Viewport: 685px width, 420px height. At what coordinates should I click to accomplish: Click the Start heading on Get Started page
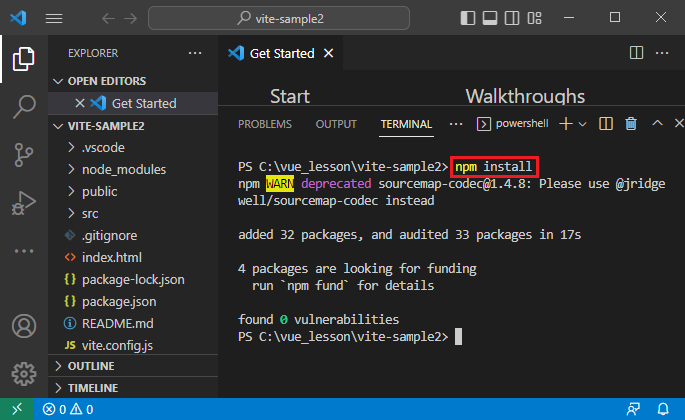click(x=290, y=96)
